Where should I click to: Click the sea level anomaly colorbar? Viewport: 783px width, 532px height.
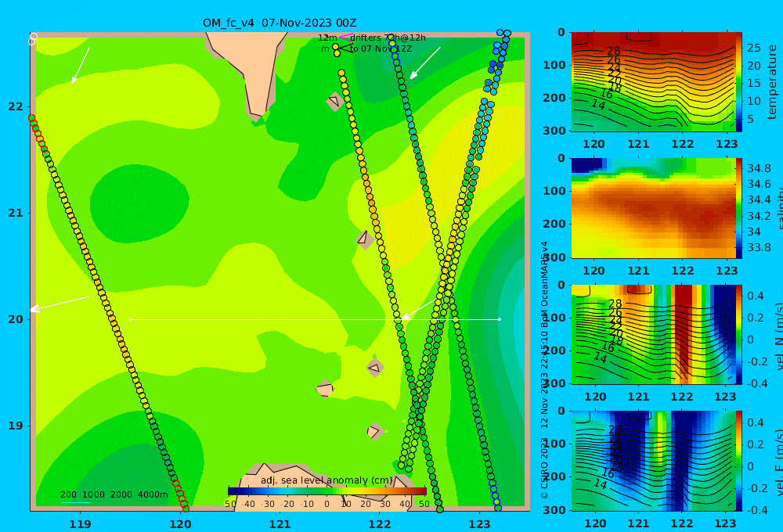(x=327, y=491)
